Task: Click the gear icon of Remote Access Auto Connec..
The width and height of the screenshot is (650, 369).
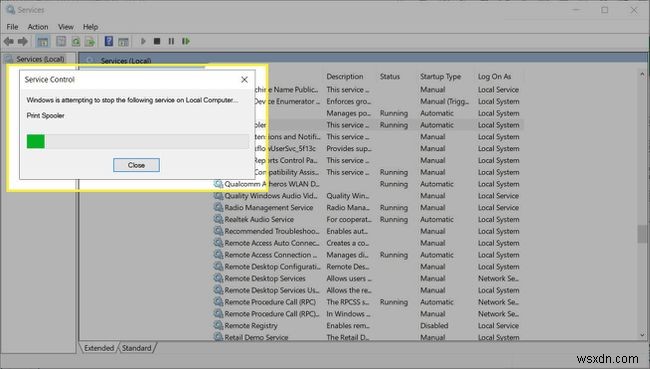Action: [x=218, y=243]
